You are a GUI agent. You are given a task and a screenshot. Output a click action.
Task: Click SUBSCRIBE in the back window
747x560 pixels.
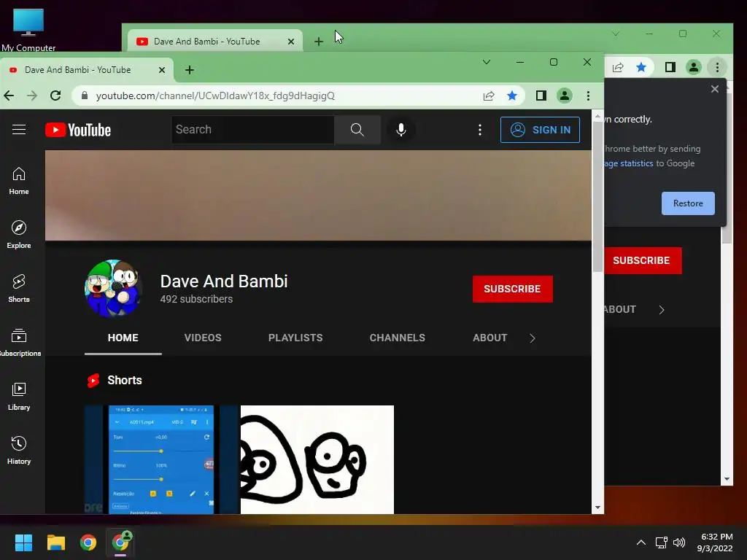(x=643, y=260)
